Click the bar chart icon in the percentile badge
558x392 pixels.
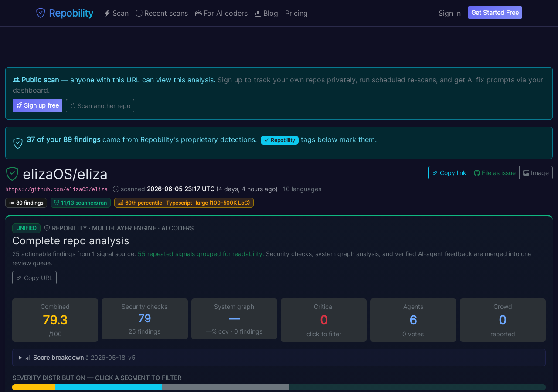[x=121, y=203]
